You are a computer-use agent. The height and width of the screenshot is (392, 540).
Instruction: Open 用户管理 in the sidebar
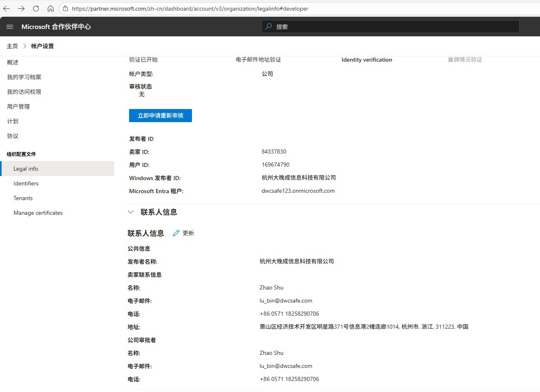point(18,107)
